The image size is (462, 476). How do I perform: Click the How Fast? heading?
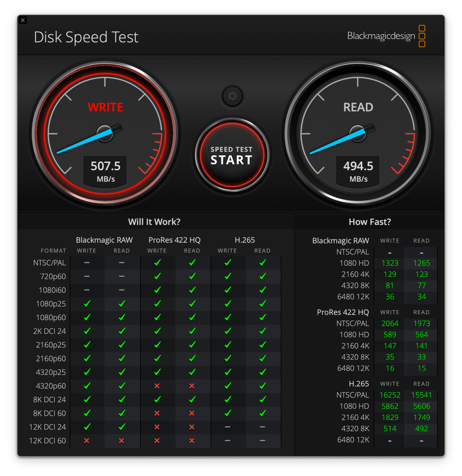[370, 222]
